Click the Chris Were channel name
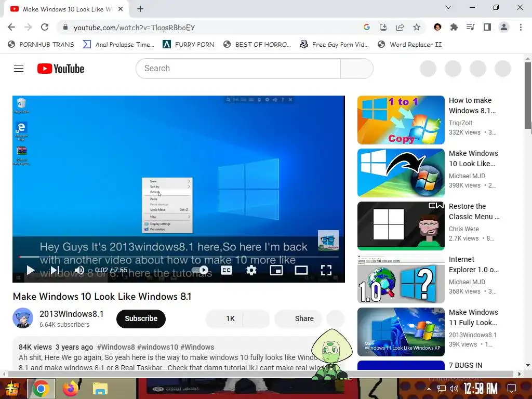Screen dimensions: 532x399 [464, 229]
